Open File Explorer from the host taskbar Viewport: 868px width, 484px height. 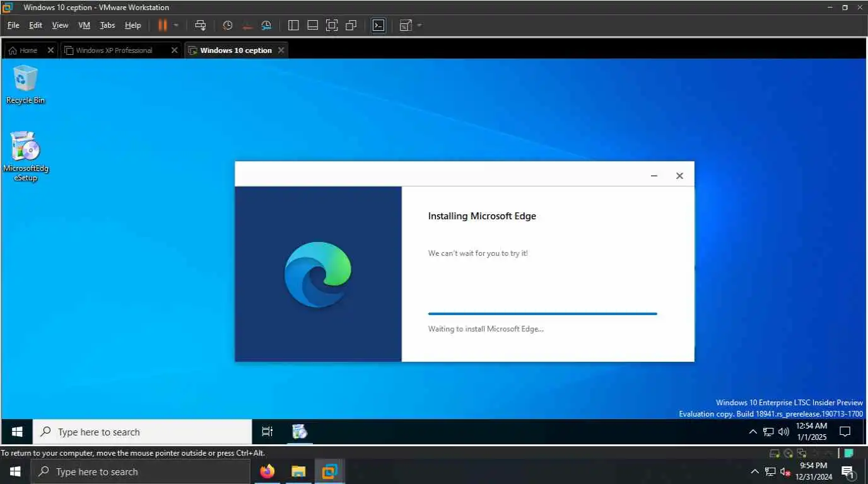[298, 471]
